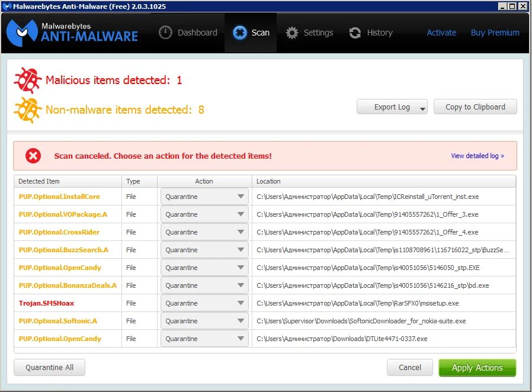This screenshot has width=532, height=392.
Task: Click the 1_Offer_3.exe location path
Action: click(367, 214)
